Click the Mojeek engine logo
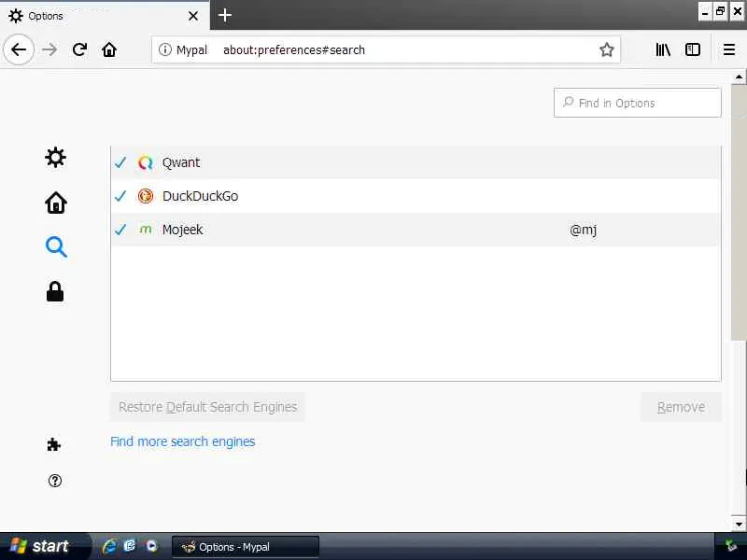Screen dimensions: 747x560 (146, 230)
